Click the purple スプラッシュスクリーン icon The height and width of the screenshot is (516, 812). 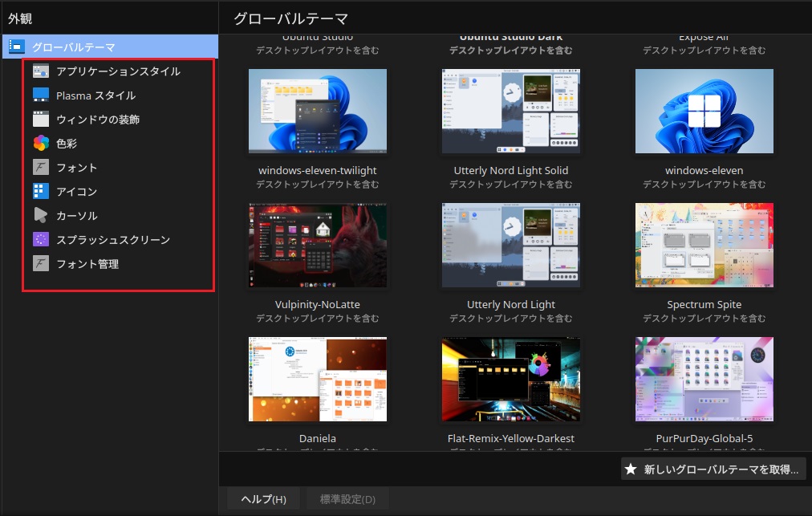click(x=41, y=239)
